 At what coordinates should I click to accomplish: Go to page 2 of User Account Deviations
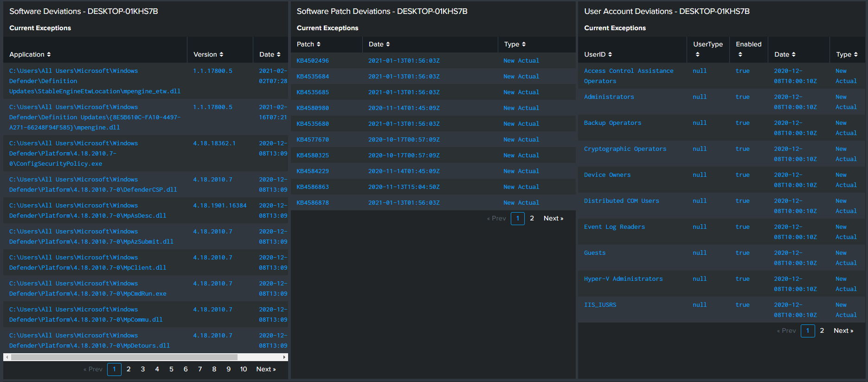click(x=822, y=330)
